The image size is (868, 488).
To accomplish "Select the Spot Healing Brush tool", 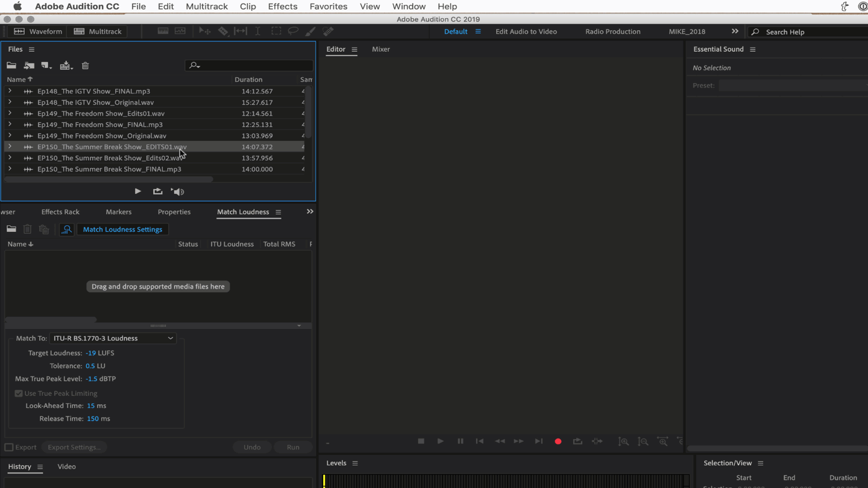I will 328,31.
